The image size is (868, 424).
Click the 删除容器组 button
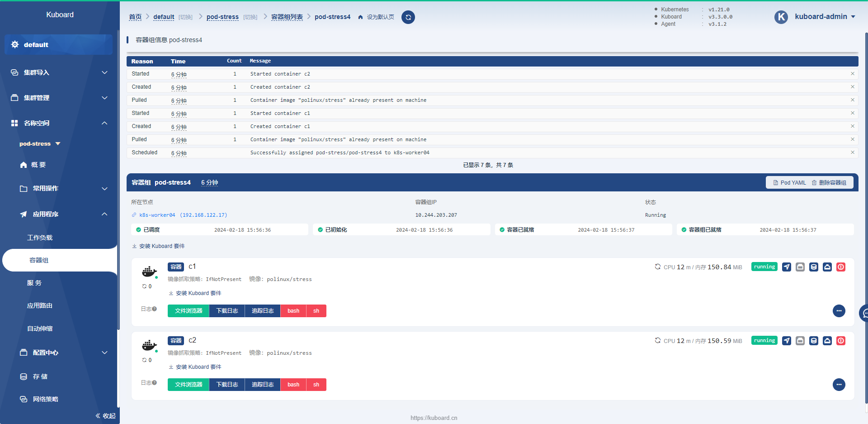point(829,183)
